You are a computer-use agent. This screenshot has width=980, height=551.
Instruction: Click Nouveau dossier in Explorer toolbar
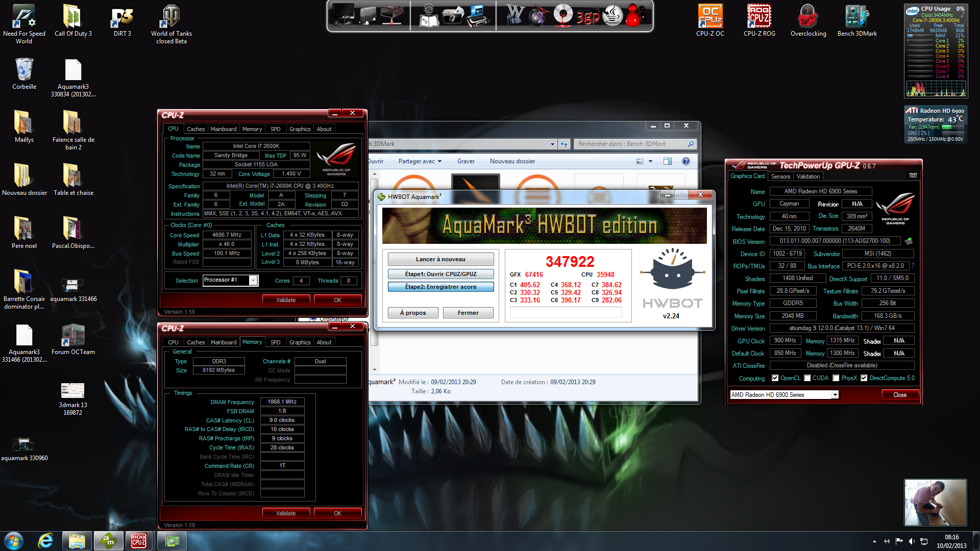pyautogui.click(x=512, y=161)
